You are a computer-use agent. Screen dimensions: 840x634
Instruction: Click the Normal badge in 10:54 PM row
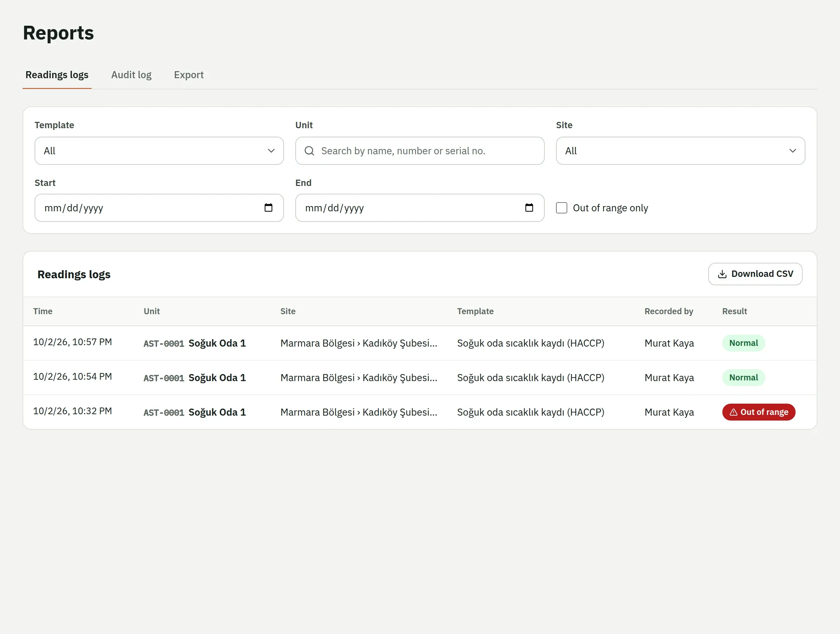743,378
